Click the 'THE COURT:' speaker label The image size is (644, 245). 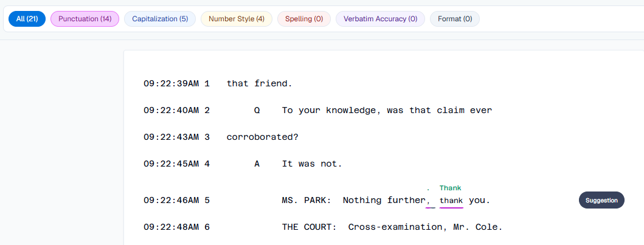tap(310, 227)
